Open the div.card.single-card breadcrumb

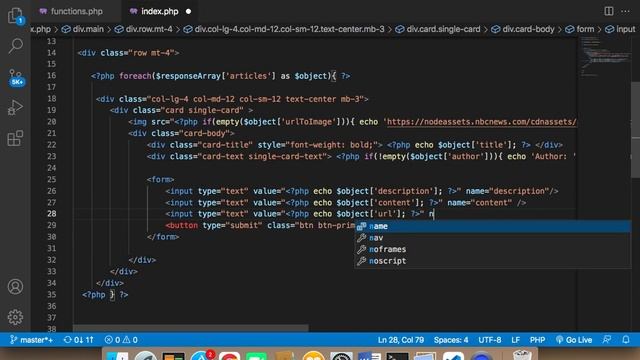[438, 29]
